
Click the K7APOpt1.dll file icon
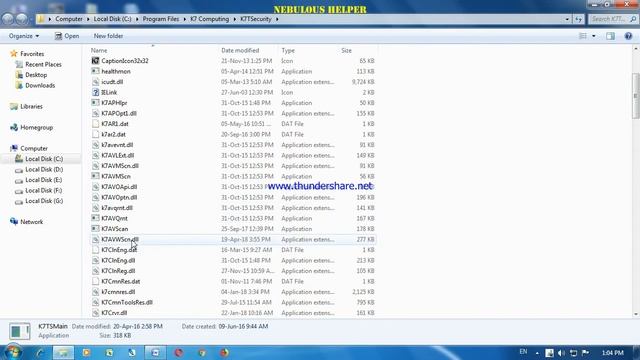tap(95, 113)
